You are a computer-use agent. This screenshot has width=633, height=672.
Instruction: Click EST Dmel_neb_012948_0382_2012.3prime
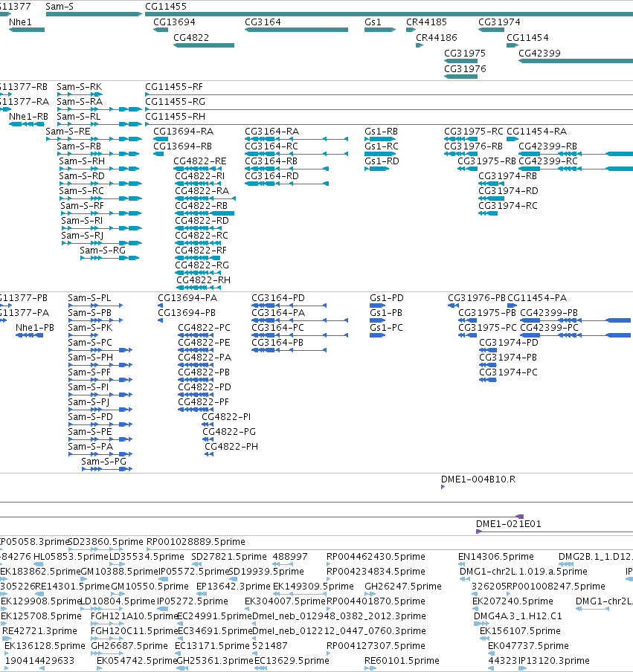(338, 616)
